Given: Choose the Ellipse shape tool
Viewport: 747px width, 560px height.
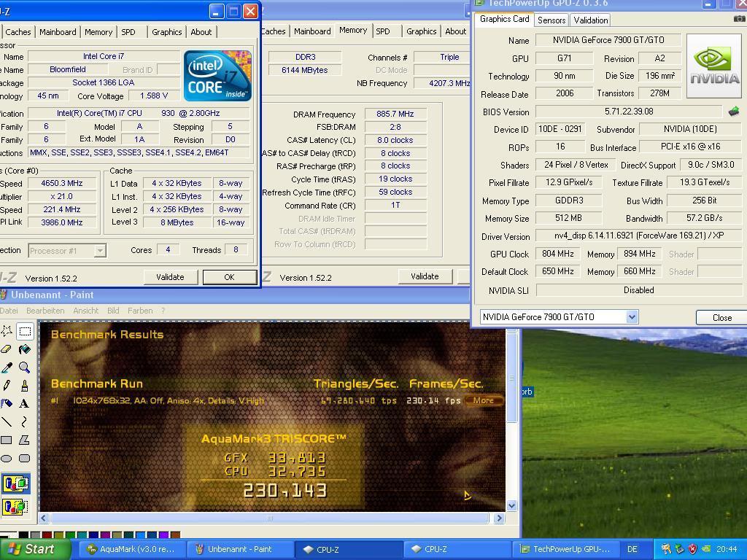Looking at the screenshot, I should pos(7,458).
